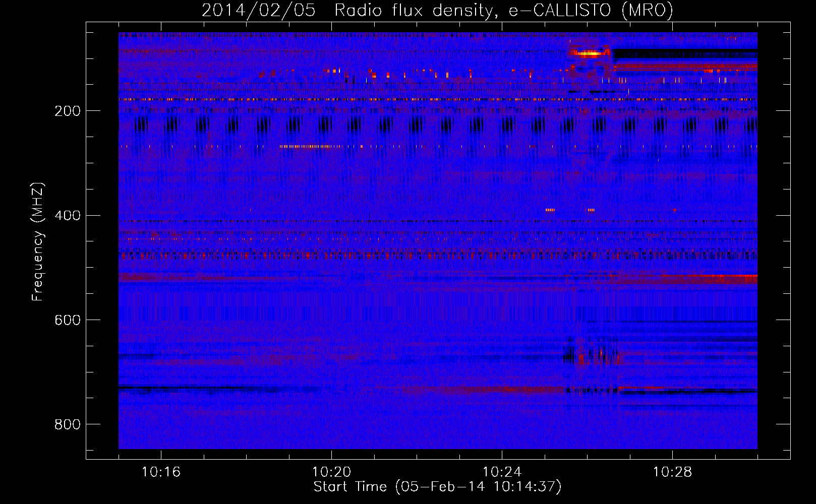Click the plot title '2014/02/05 Radio flux density'
This screenshot has width=816, height=504.
click(x=437, y=11)
